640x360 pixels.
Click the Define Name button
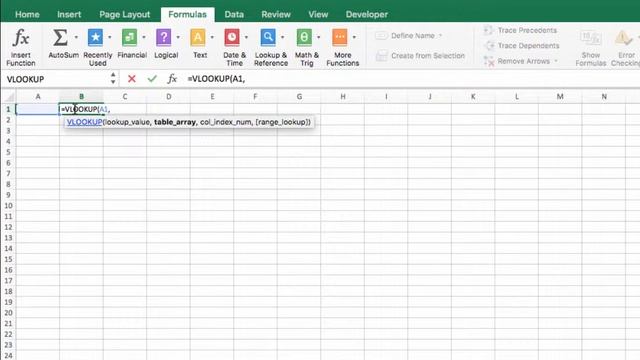click(x=408, y=36)
